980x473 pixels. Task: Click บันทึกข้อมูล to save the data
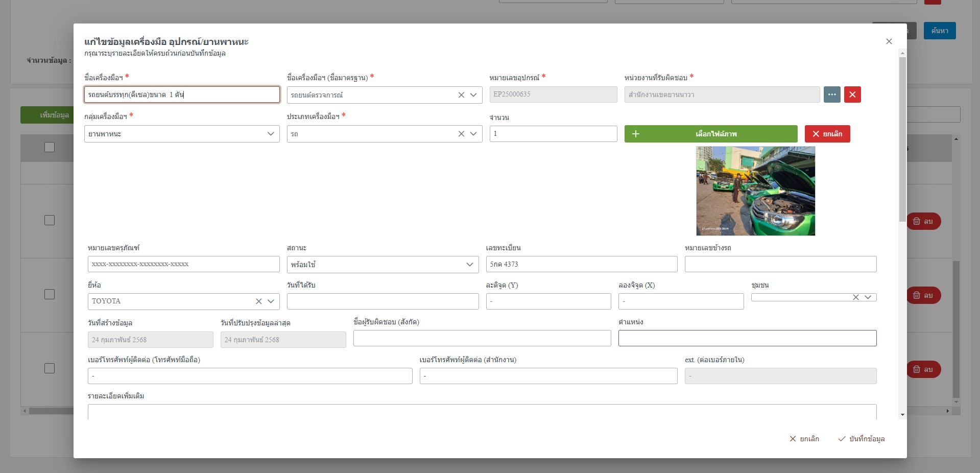862,439
